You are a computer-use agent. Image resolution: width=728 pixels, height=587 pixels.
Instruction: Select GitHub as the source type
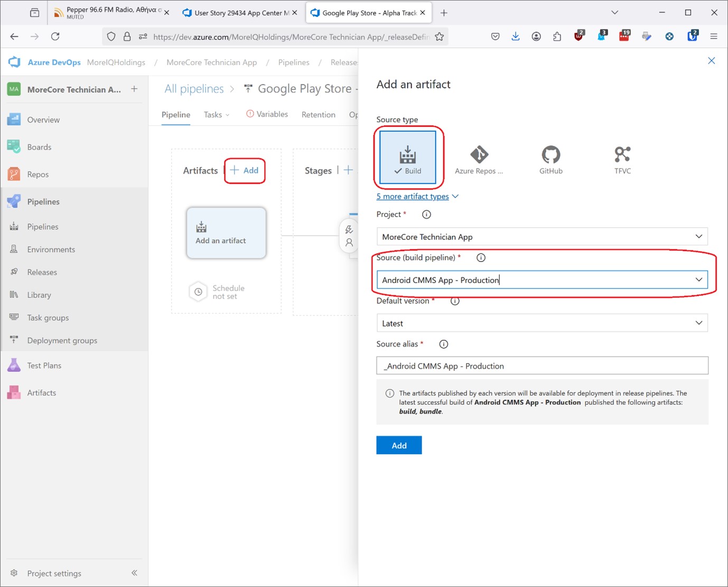550,159
